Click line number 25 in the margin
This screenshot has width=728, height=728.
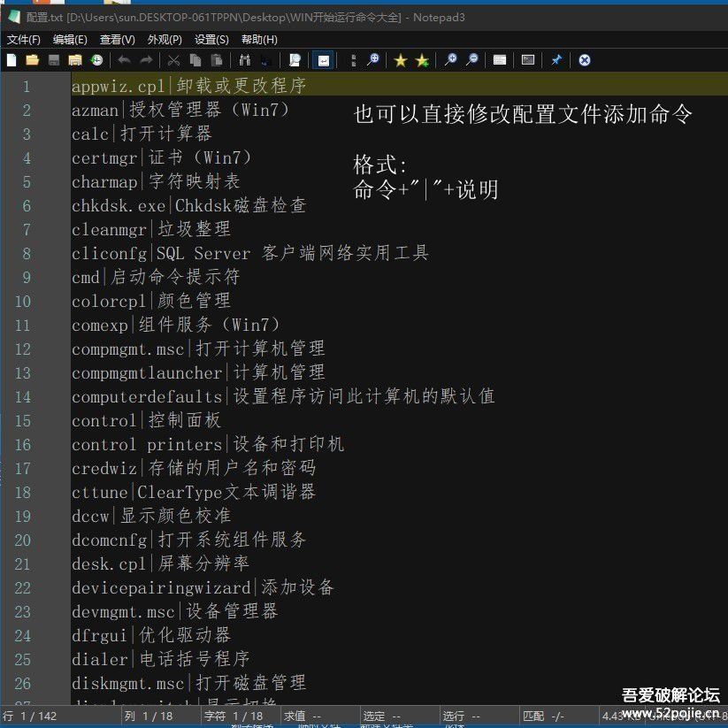23,659
